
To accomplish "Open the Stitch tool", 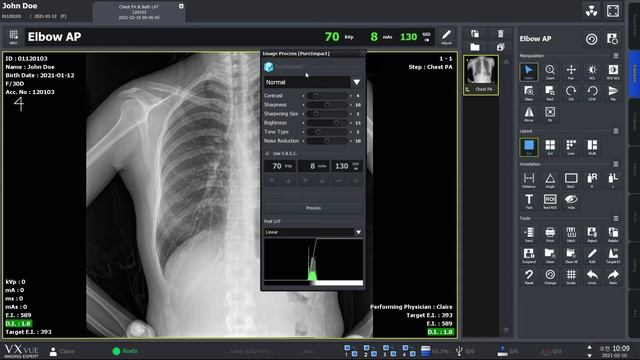I will click(x=571, y=235).
